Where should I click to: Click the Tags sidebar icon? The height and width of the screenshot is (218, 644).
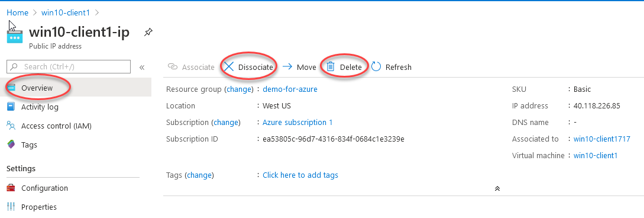pos(11,145)
